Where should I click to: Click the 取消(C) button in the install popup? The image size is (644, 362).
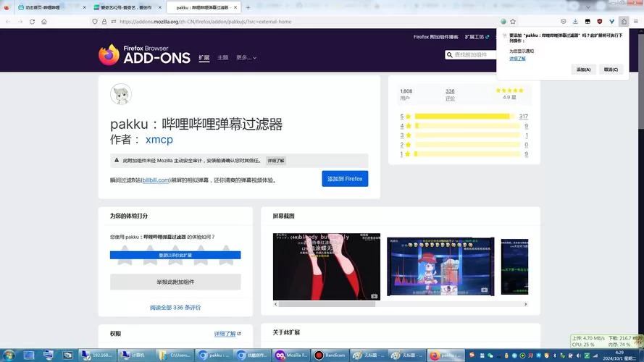point(611,70)
